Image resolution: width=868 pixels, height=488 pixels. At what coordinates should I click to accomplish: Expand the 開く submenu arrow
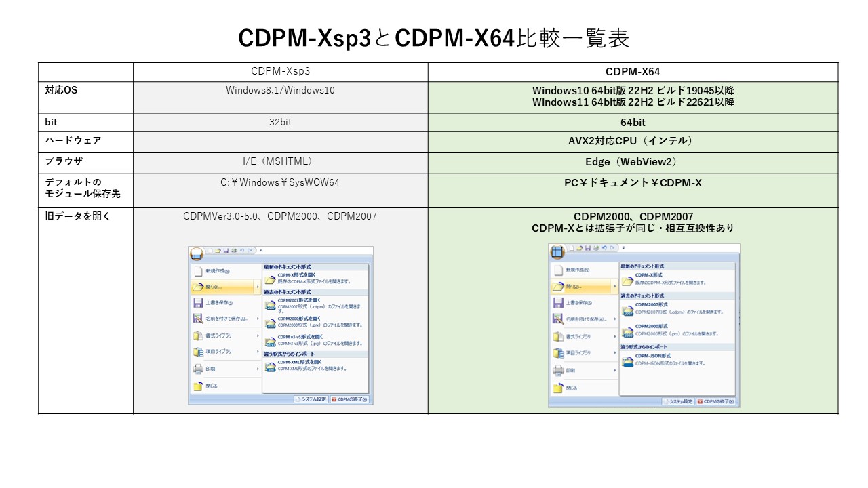pos(259,287)
